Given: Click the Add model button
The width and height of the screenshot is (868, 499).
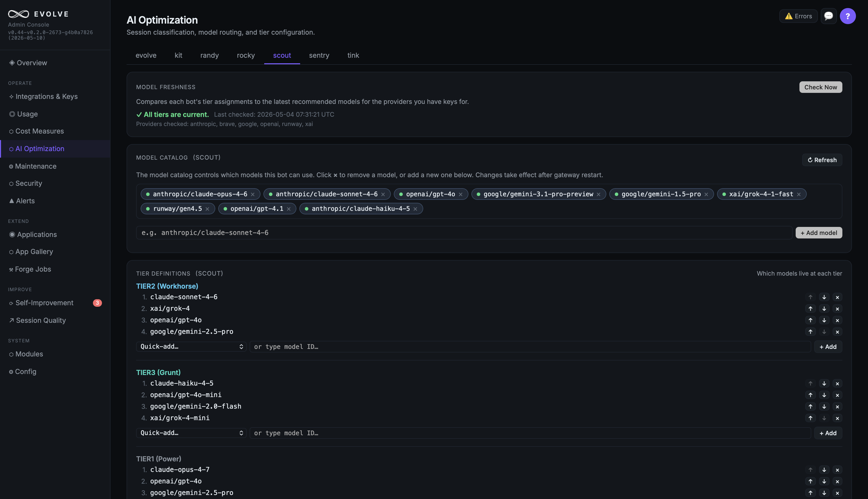Looking at the screenshot, I should [x=819, y=233].
